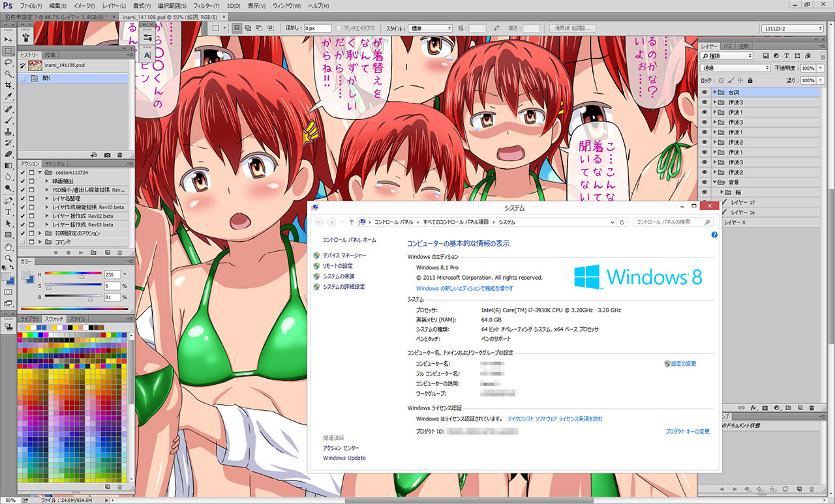Open help in the System window
Screen dimensions: 835x504
point(714,235)
